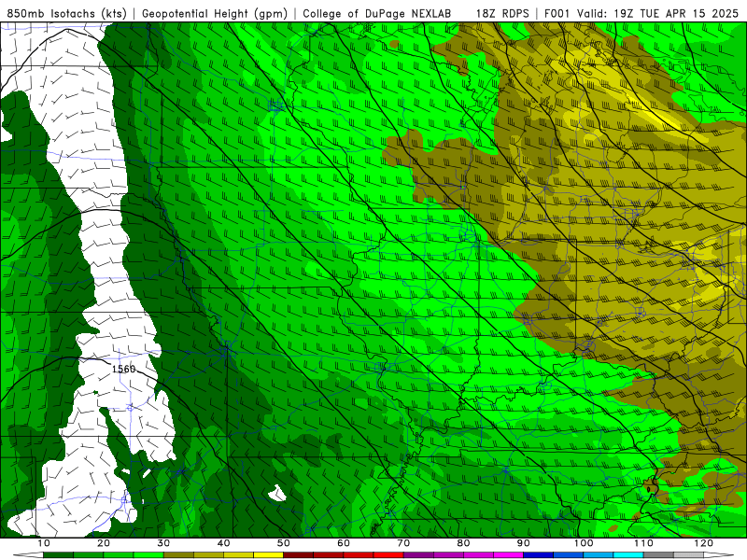Click the '90' label on the color scale
The height and width of the screenshot is (560, 747).
coord(524,543)
